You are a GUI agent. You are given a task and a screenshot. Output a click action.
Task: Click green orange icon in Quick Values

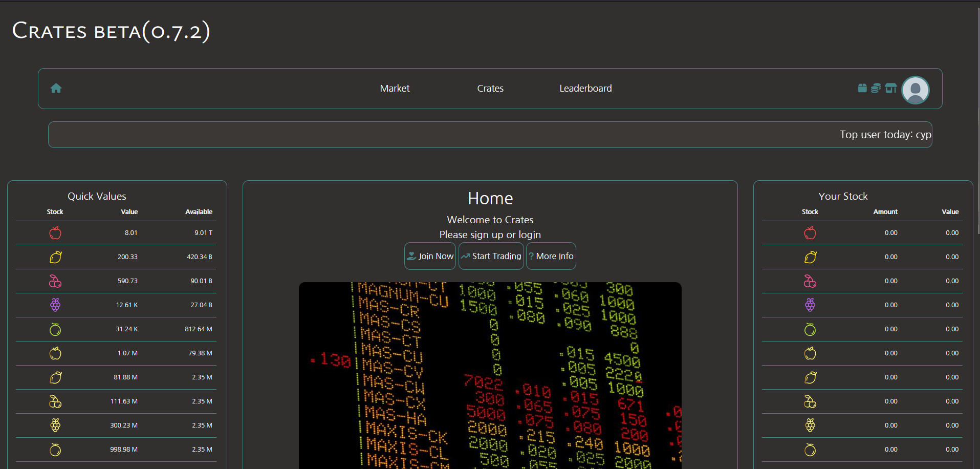(55, 329)
